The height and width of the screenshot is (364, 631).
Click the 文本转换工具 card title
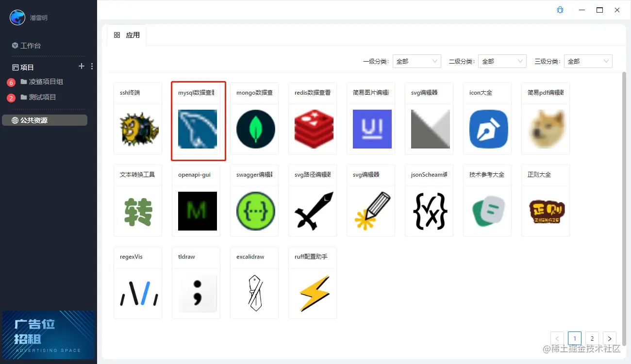pos(137,174)
